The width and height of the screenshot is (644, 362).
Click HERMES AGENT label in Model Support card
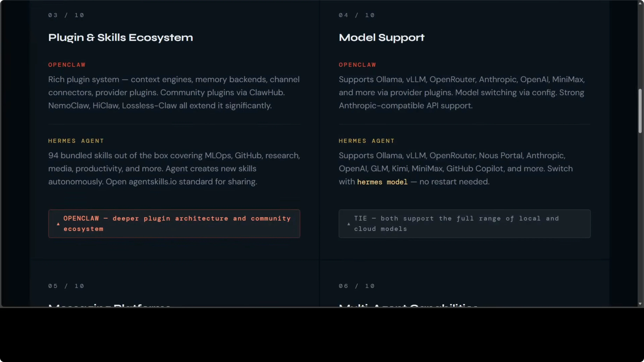point(366,141)
